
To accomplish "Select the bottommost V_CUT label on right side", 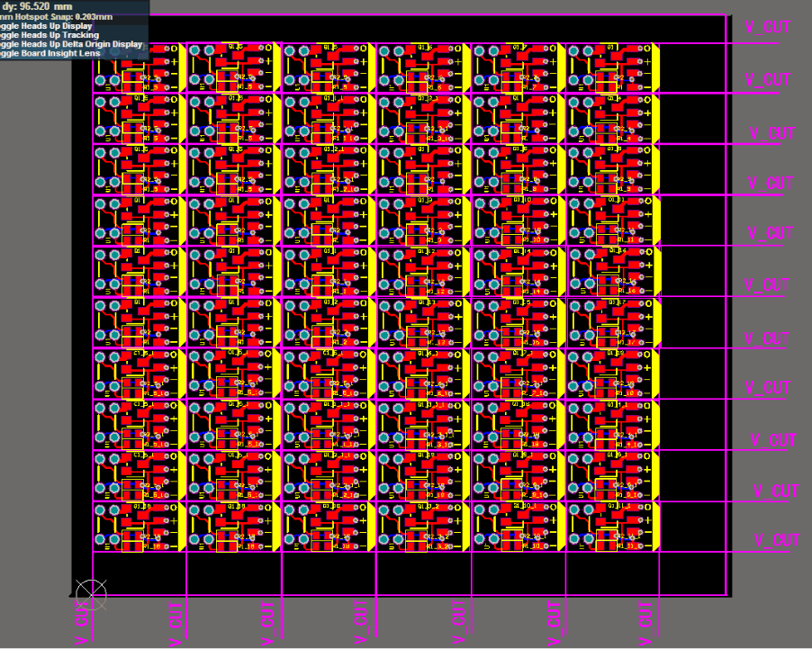I will [777, 541].
